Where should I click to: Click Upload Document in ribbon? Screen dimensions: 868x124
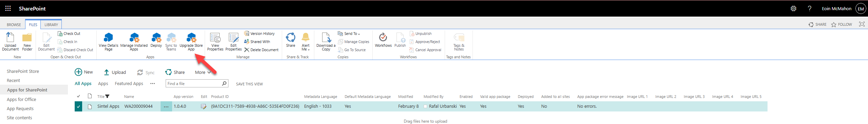click(x=10, y=41)
